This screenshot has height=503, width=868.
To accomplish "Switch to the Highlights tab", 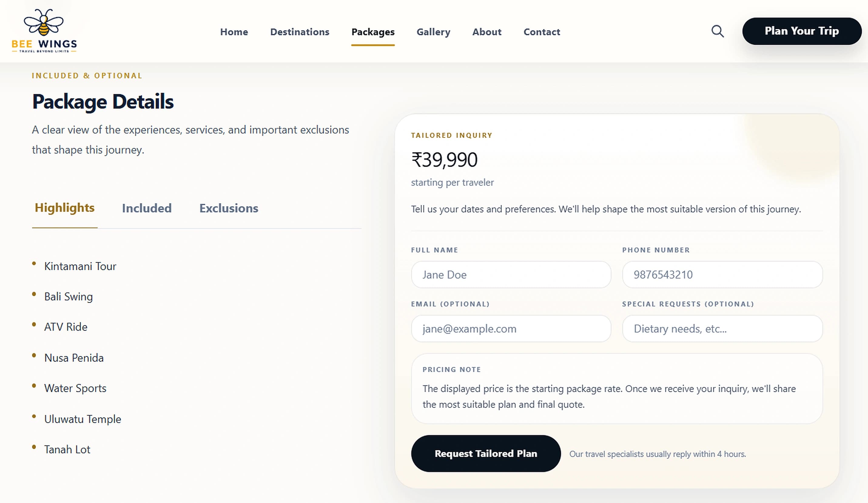I will coord(65,208).
